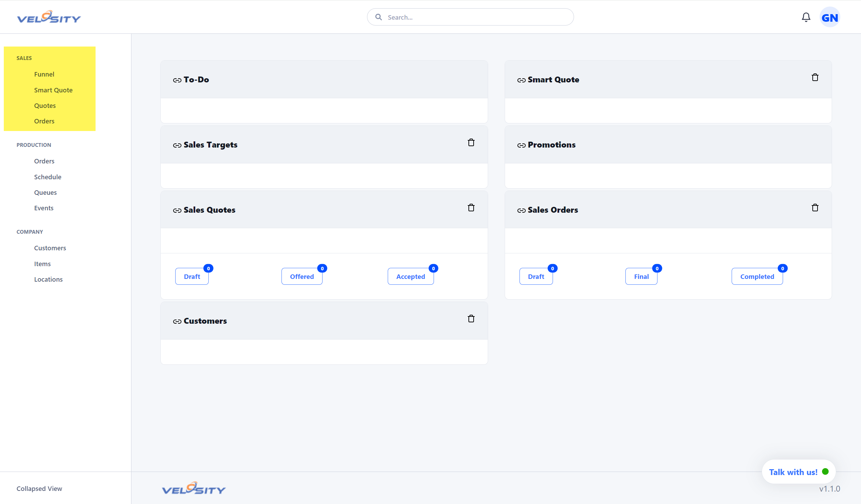Screen dimensions: 861x504
Task: Open the Sales Targets card title
Action: 210,145
